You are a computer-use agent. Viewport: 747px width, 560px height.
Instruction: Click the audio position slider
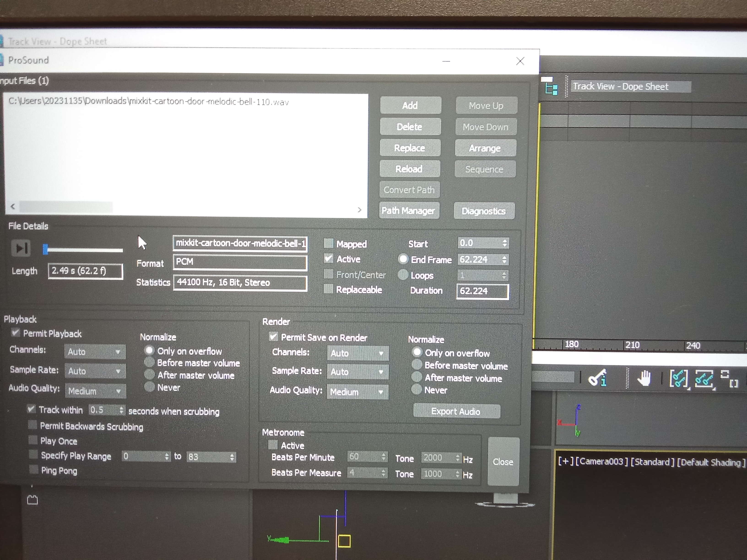pyautogui.click(x=83, y=250)
